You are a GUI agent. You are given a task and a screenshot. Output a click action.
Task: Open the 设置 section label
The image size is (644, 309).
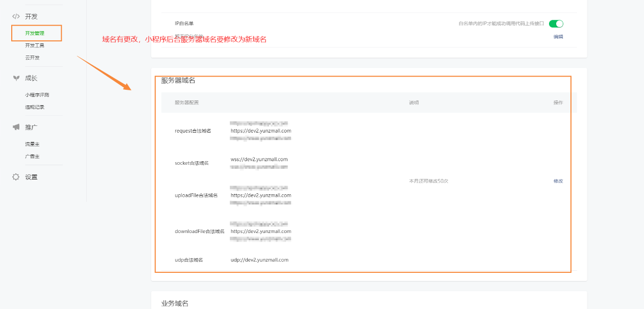pos(31,177)
